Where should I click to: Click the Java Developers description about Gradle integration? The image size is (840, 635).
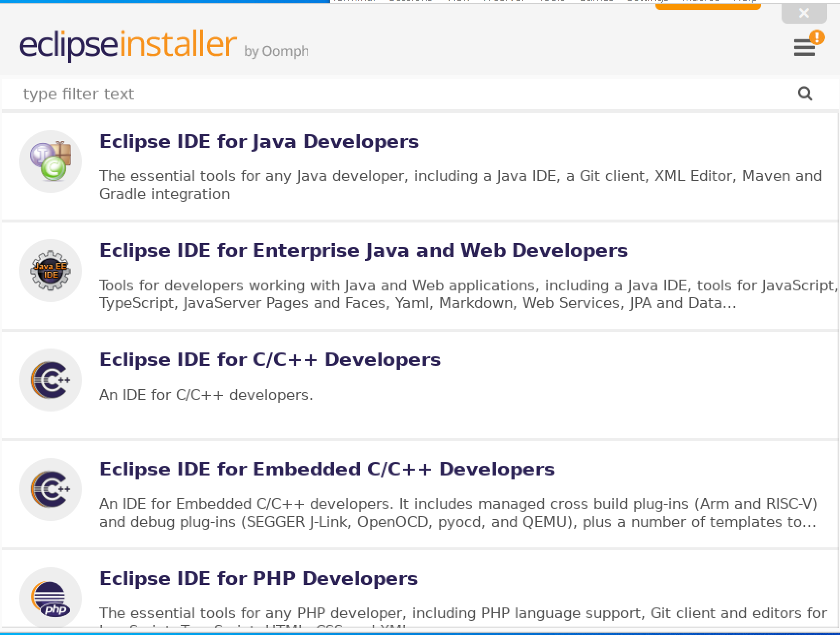pyautogui.click(x=460, y=185)
